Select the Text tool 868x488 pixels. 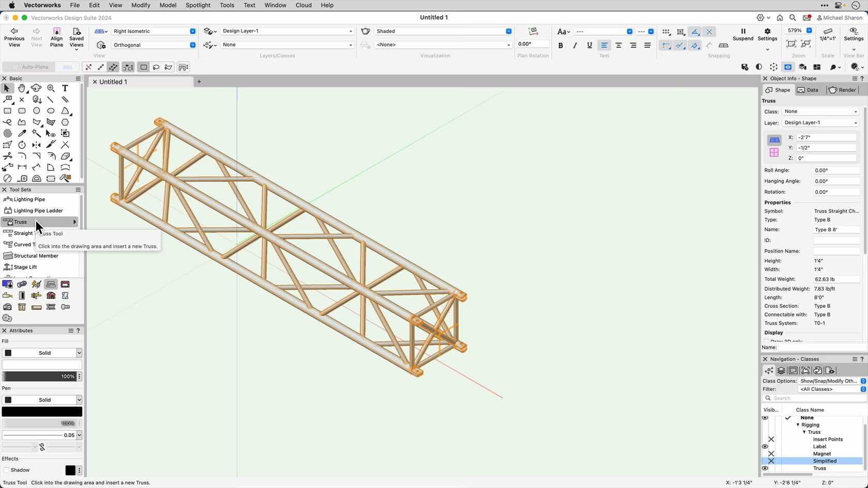pos(65,88)
